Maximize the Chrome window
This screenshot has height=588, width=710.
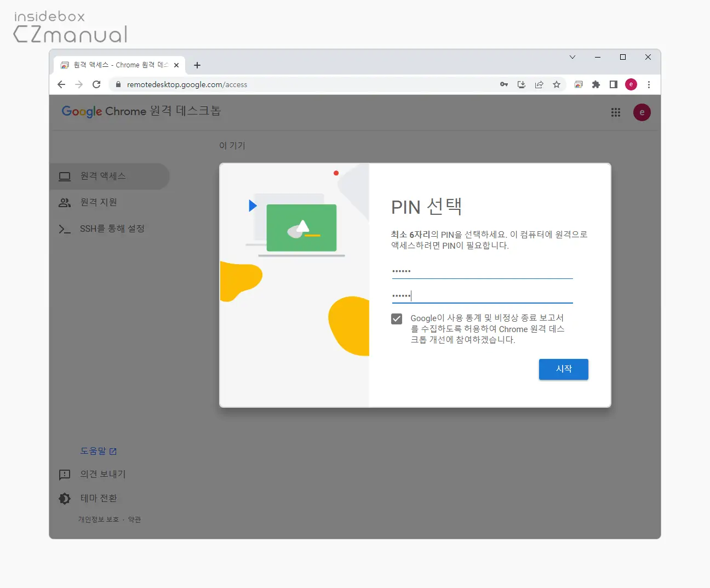click(x=623, y=57)
